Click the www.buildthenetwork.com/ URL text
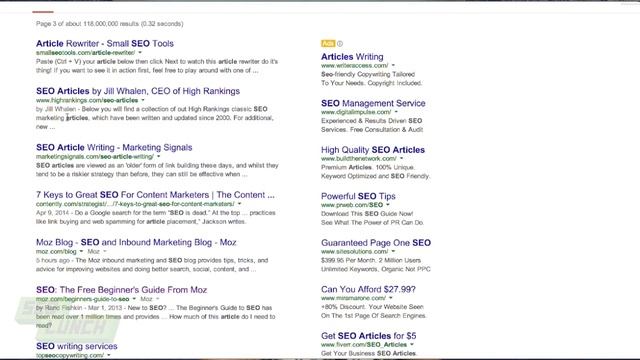This screenshot has height=360, width=640. point(359,158)
